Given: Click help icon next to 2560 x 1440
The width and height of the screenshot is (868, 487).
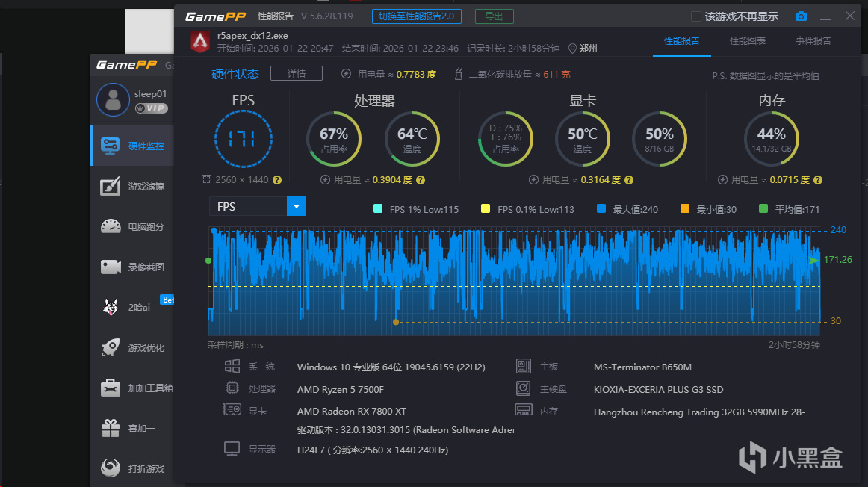Looking at the screenshot, I should tap(277, 180).
